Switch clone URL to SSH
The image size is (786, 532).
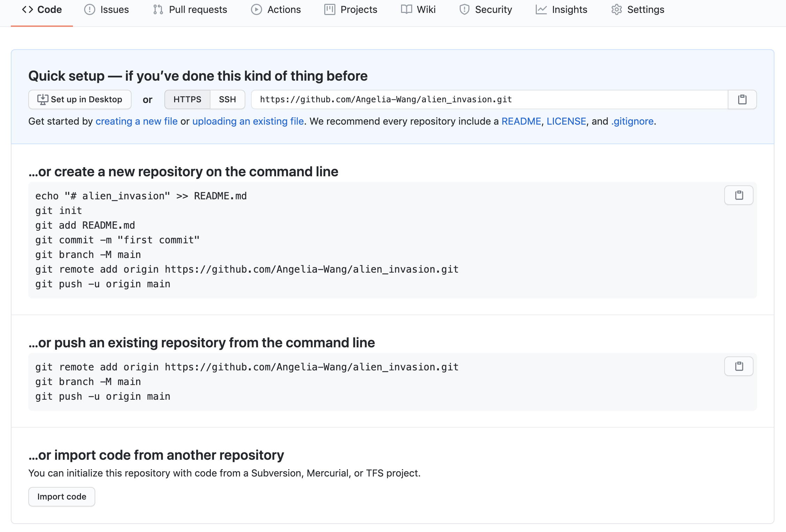(227, 99)
